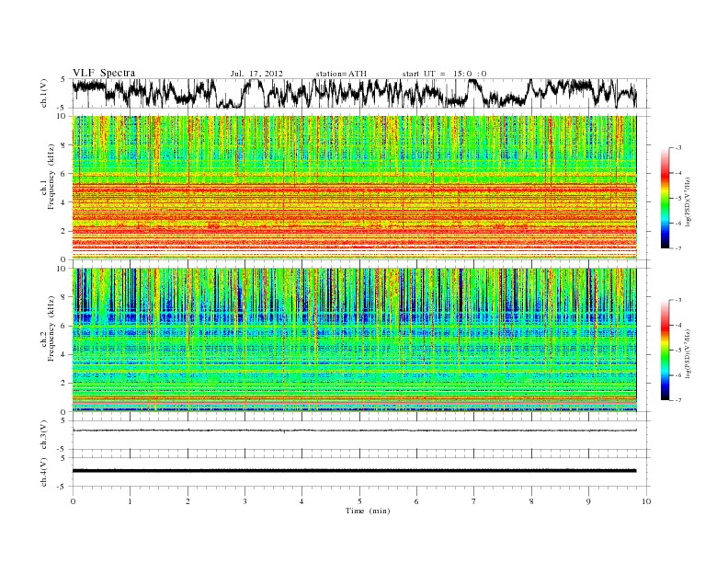Click the "-7" tick on ch.2 color bar

click(678, 400)
